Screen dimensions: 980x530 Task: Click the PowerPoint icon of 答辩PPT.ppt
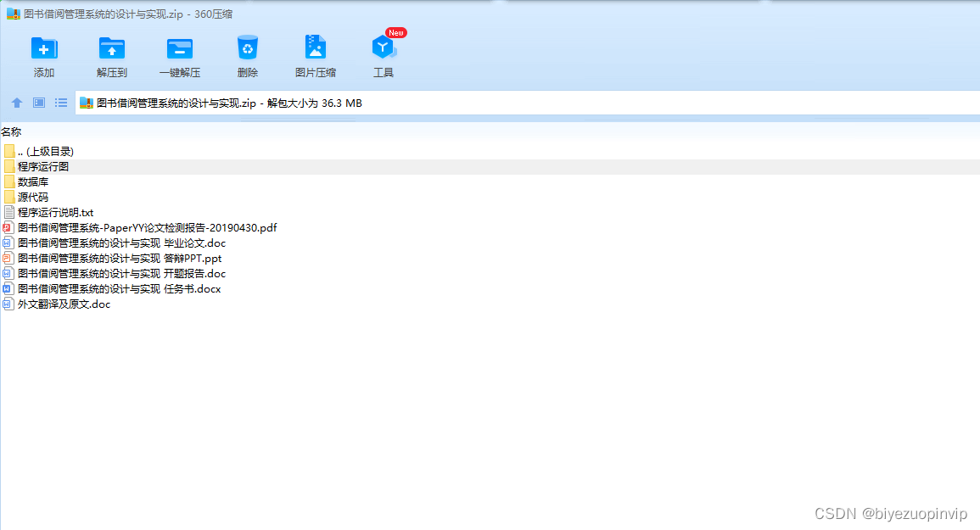coord(8,258)
